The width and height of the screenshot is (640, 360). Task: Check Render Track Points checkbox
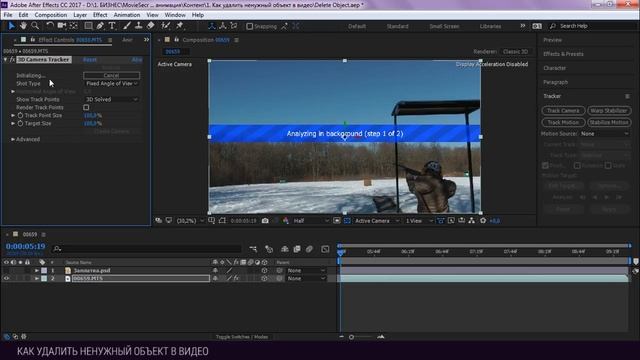[86, 107]
